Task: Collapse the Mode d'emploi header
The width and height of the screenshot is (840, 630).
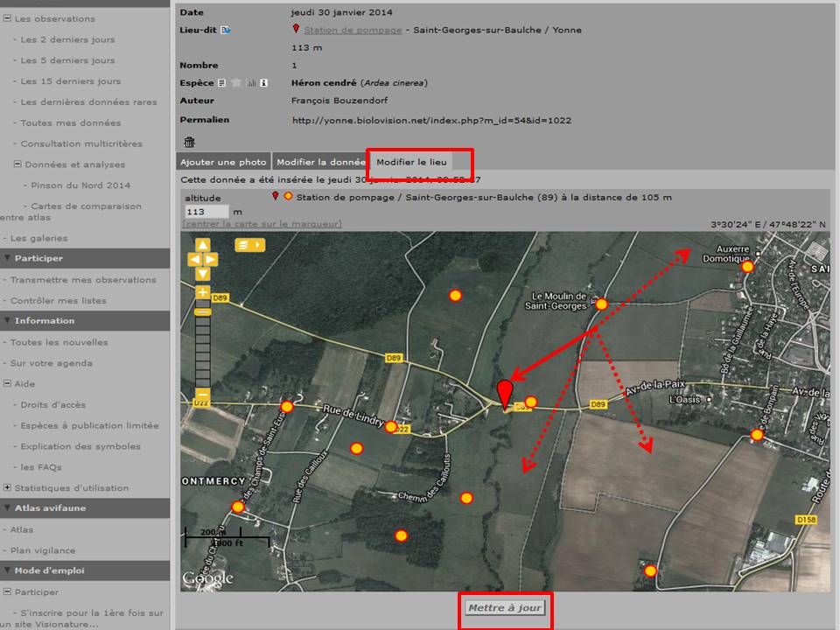Action: point(85,570)
